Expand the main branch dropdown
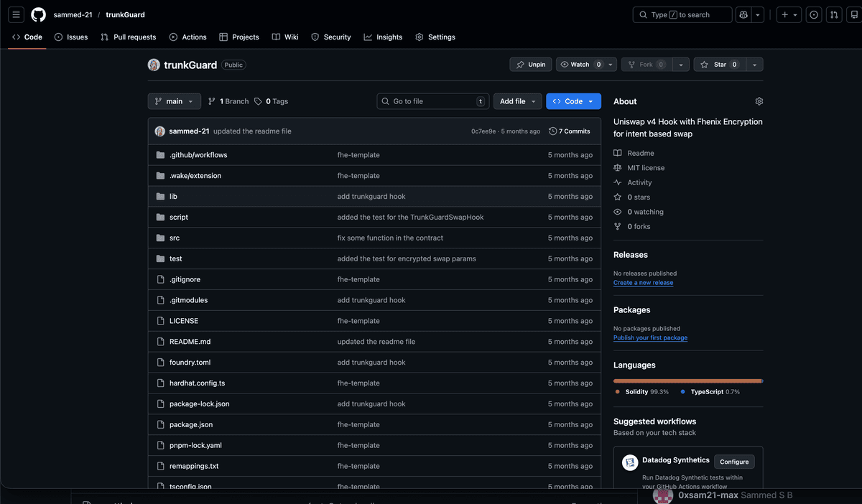This screenshot has height=504, width=862. point(174,102)
